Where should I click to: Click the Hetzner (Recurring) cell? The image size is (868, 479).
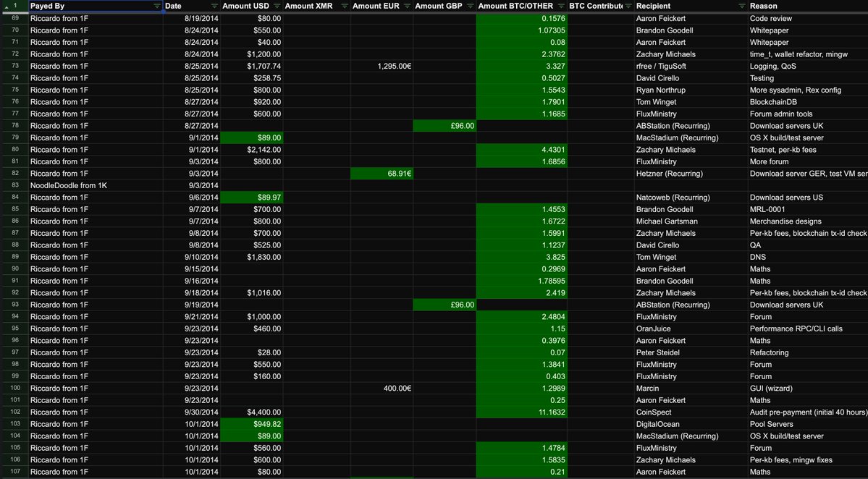click(691, 174)
